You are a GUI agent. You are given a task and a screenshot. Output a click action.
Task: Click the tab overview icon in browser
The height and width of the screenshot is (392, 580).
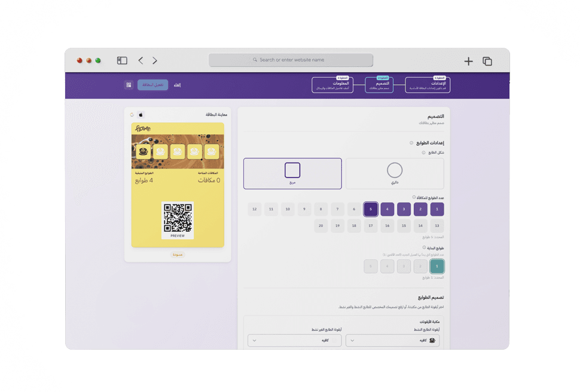487,61
